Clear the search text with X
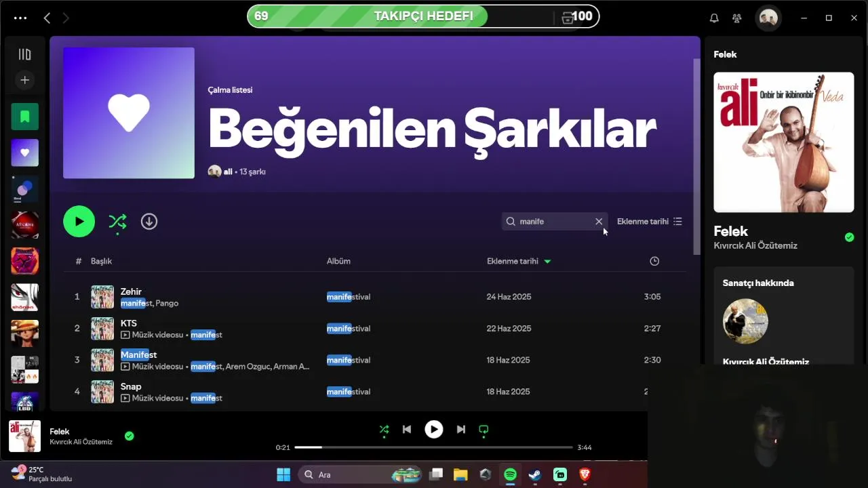Viewport: 868px width, 488px height. (599, 222)
